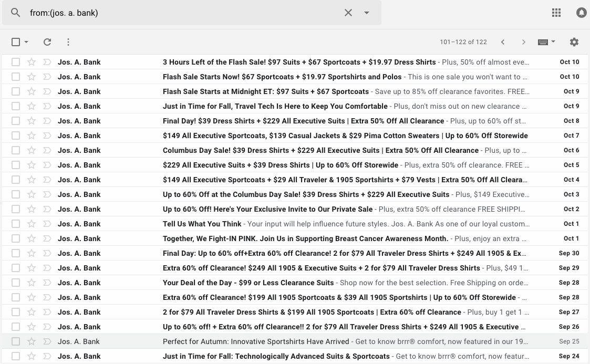Open the search options dropdown arrow
Image resolution: width=590 pixels, height=364 pixels.
pos(367,13)
